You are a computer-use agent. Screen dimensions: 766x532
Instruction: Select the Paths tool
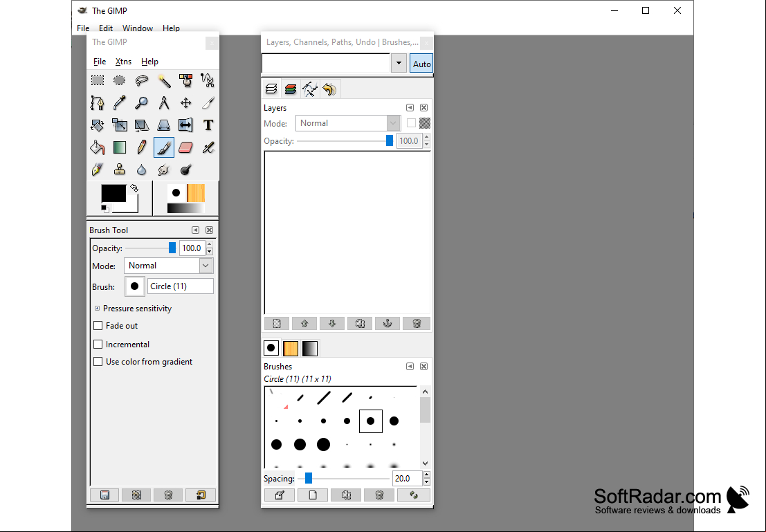pyautogui.click(x=98, y=102)
